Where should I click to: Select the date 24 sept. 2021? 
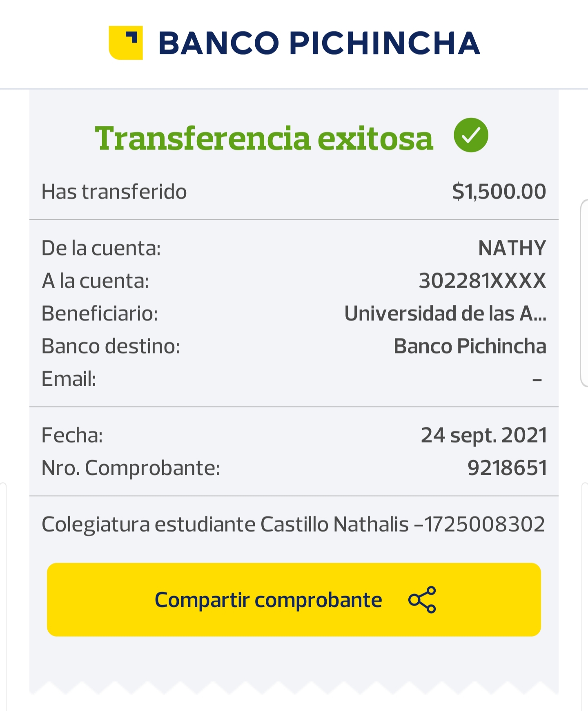(x=484, y=435)
